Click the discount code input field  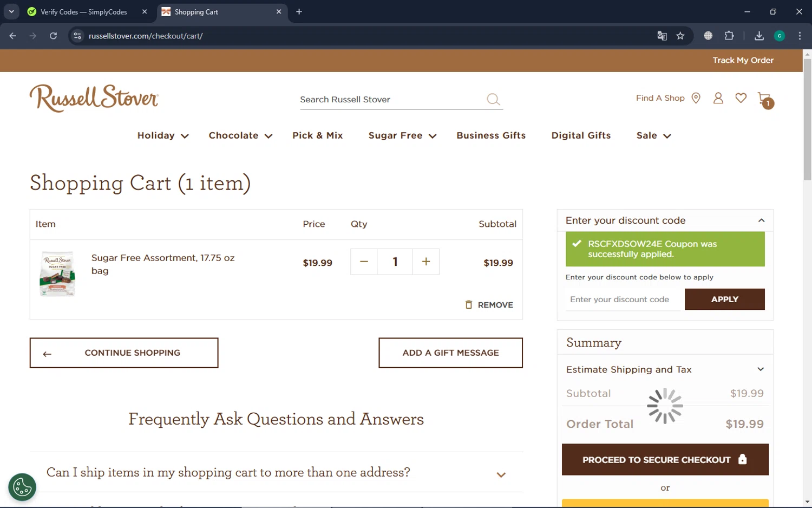coord(623,299)
